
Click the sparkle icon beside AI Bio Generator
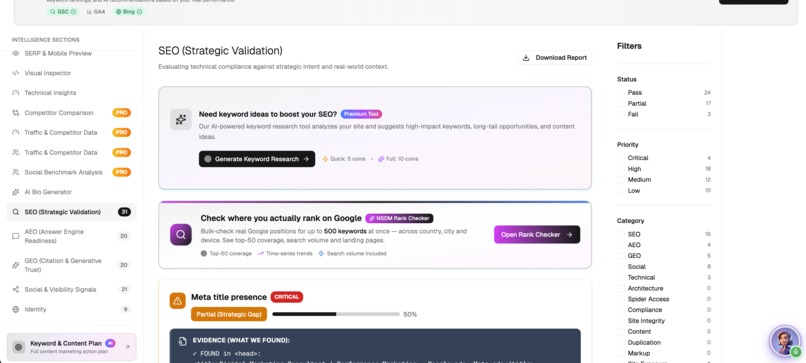(x=15, y=192)
